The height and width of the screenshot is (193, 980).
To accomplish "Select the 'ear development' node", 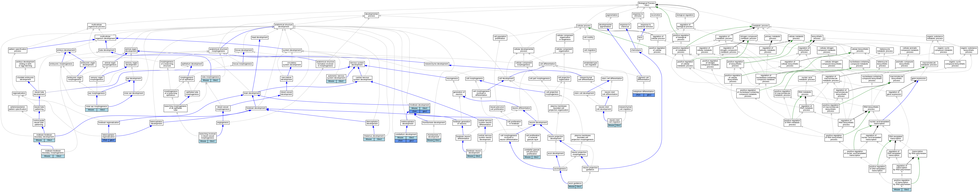I will 134,79.
